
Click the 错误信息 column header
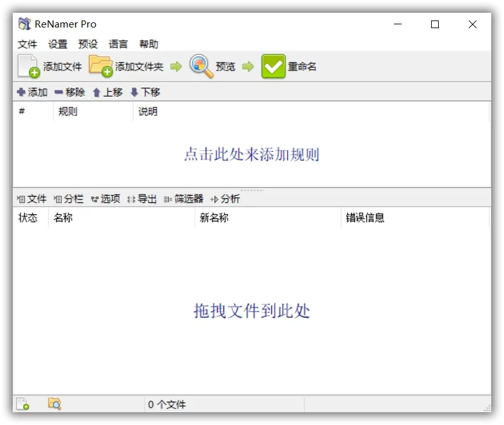[415, 218]
